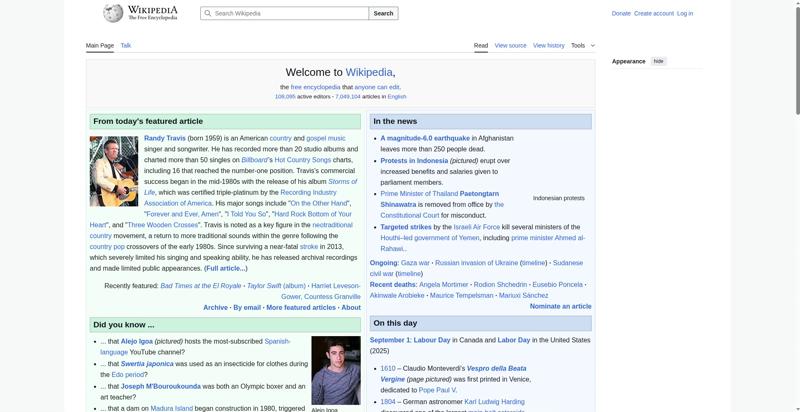The height and width of the screenshot is (412, 800).
Task: Click the Wikipedia globe logo
Action: 113,13
